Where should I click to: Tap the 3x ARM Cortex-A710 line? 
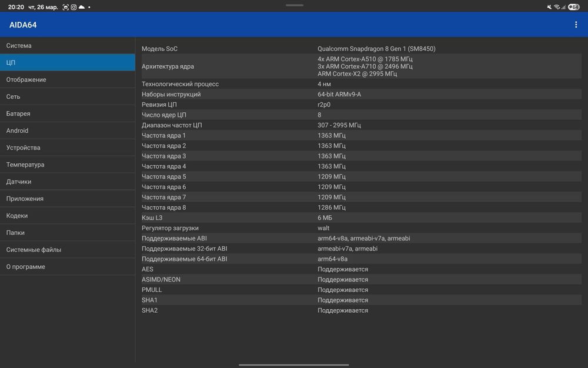click(x=365, y=66)
